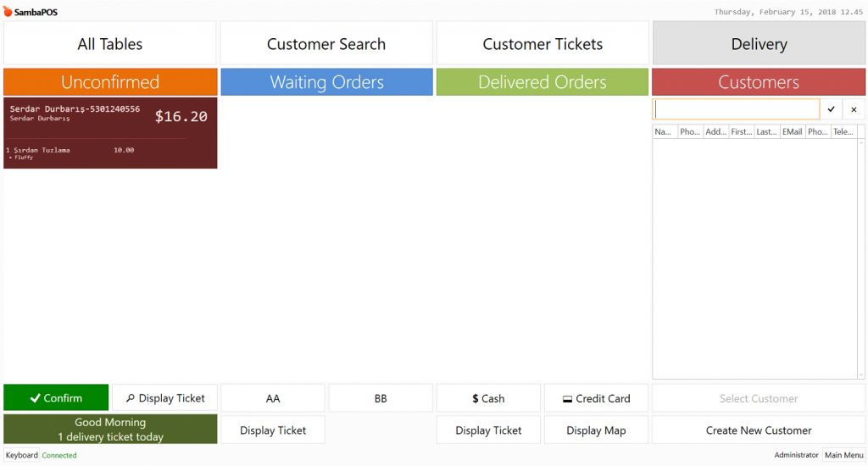
Task: Open the All Tables tab
Action: pyautogui.click(x=110, y=44)
